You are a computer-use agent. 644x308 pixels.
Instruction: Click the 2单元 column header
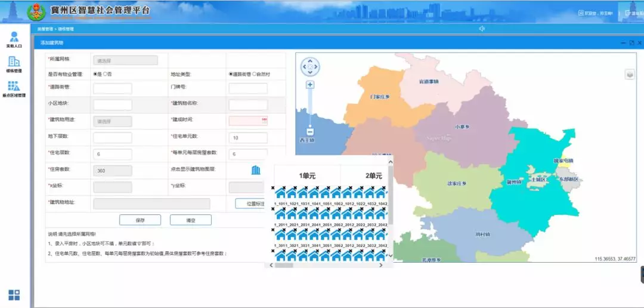coord(374,176)
